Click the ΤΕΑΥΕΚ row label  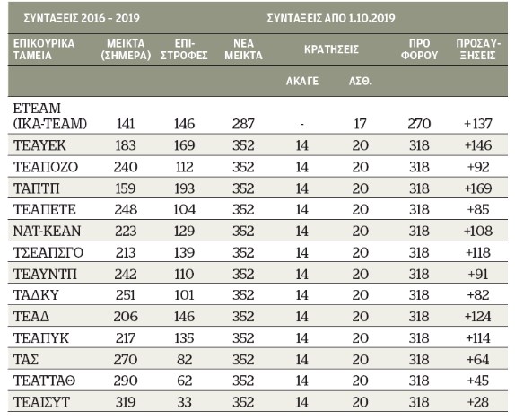tap(39, 145)
